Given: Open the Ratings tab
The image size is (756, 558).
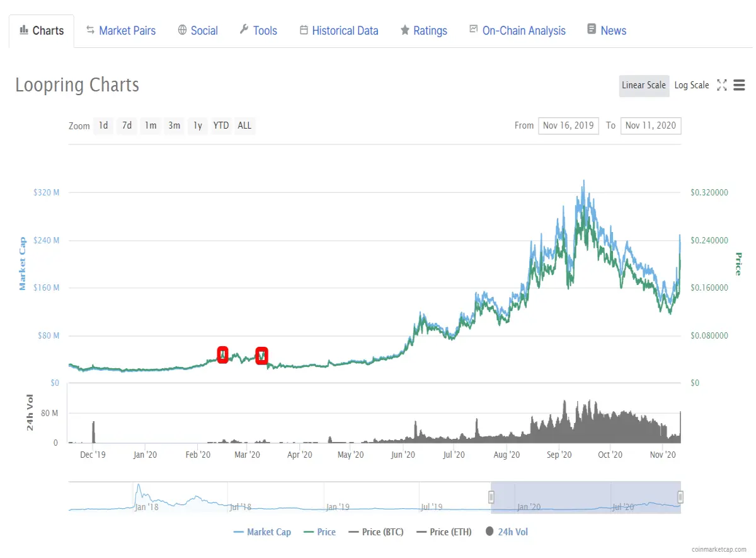Looking at the screenshot, I should point(423,31).
